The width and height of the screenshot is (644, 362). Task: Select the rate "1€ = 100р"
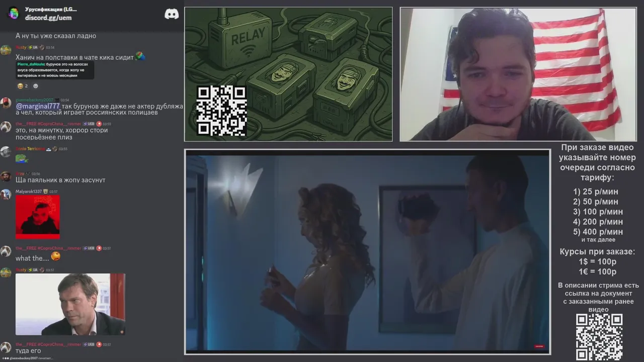point(598,272)
